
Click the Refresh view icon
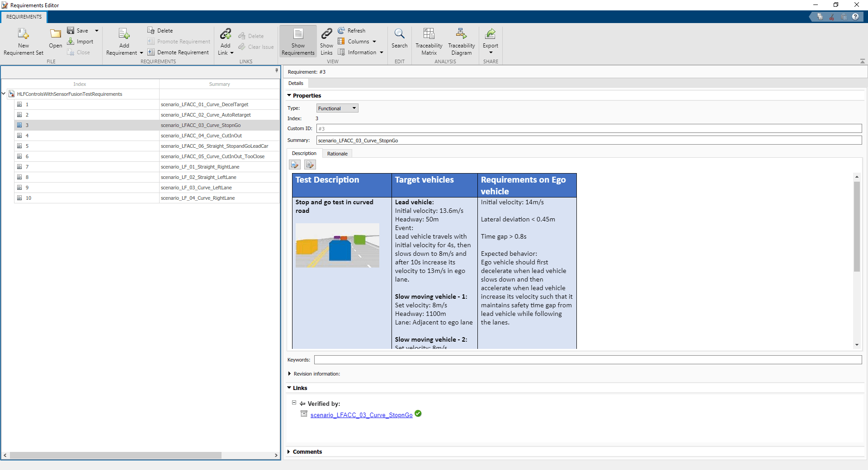[x=342, y=30]
